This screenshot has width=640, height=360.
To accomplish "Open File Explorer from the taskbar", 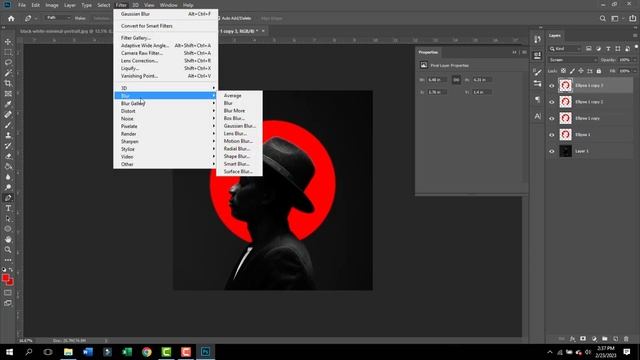I will point(68,352).
